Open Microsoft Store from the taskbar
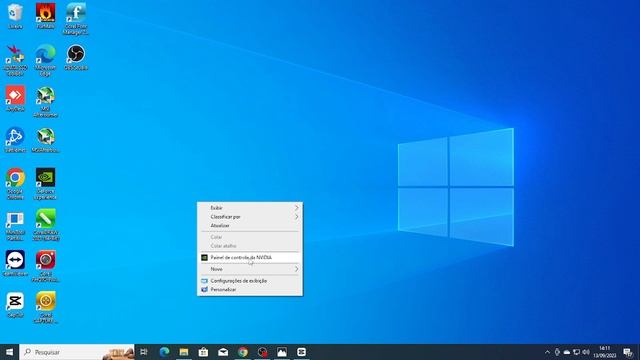This screenshot has height=360, width=640. (x=203, y=352)
